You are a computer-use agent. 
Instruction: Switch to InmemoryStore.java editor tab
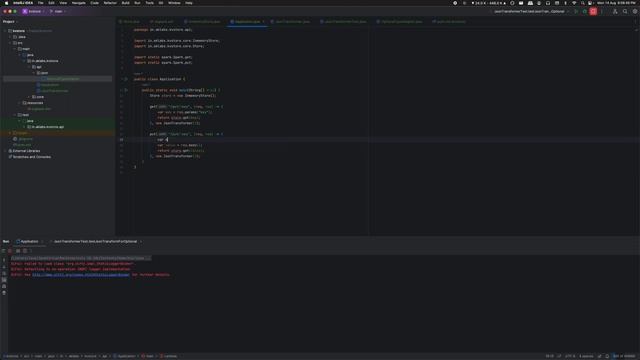pyautogui.click(x=202, y=22)
